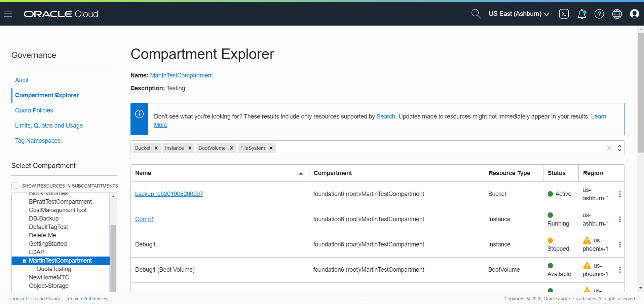The image size is (644, 304).
Task: Open the navigation hamburger menu
Action: click(8, 14)
